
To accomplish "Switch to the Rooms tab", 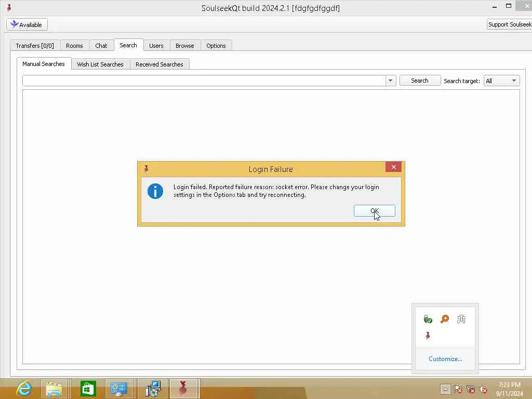I will (74, 46).
